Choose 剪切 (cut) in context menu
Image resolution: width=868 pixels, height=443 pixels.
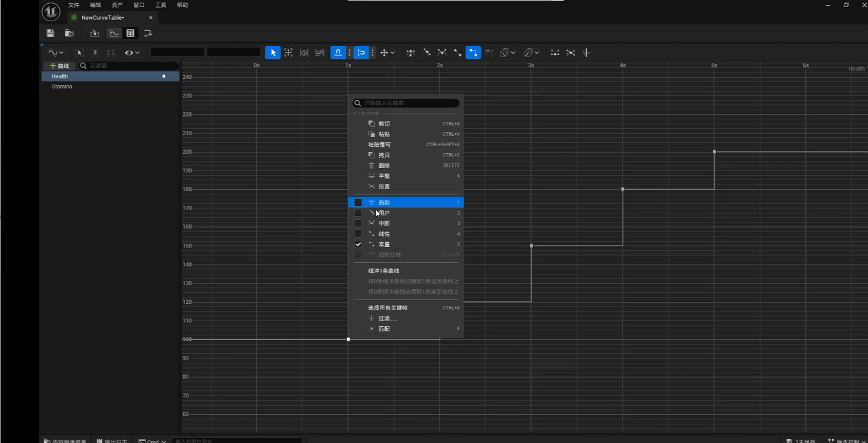click(x=406, y=124)
